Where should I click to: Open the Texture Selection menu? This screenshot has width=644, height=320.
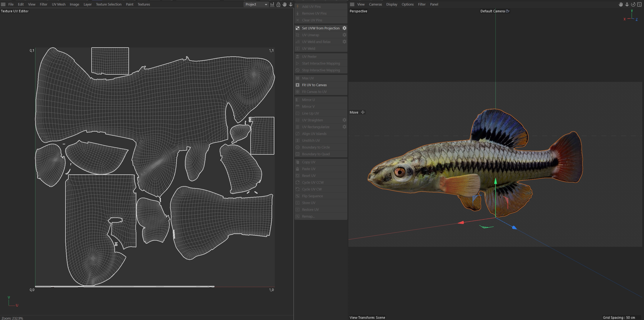pos(109,4)
